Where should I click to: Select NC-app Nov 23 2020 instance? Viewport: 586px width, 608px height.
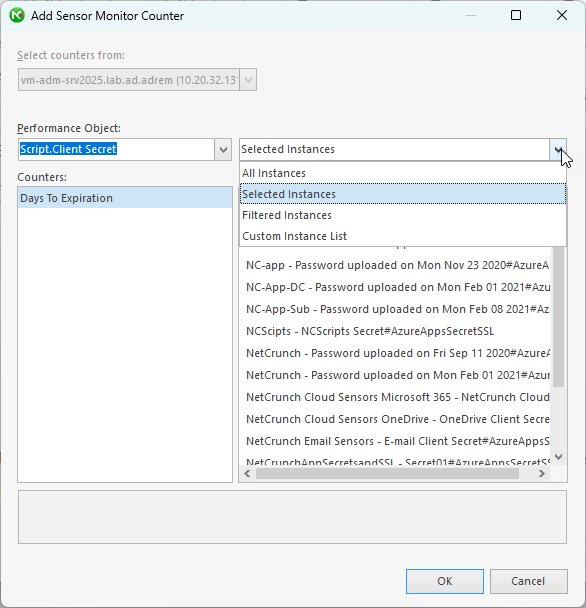click(x=397, y=265)
